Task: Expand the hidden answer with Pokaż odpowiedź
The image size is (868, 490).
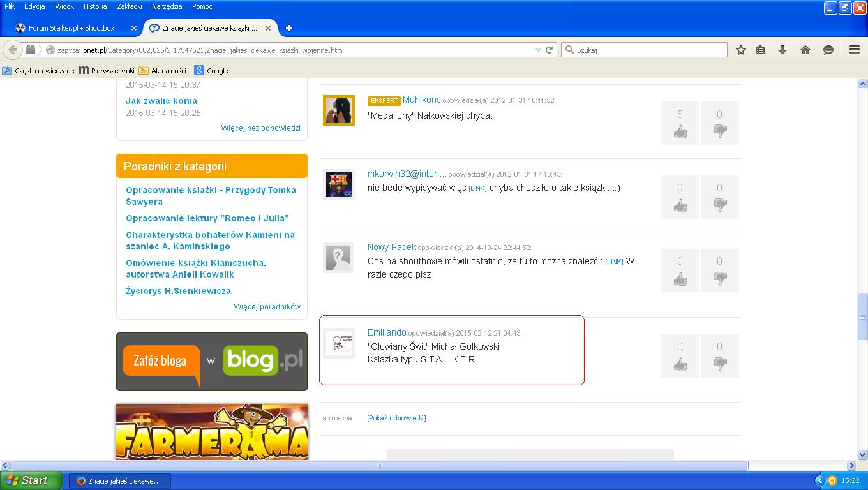Action: (396, 418)
